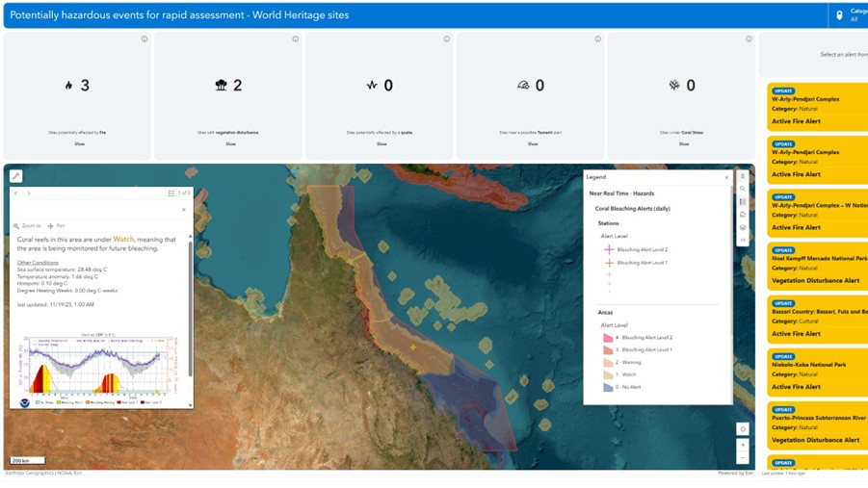Close the Legend panel
The width and height of the screenshot is (868, 488).
(726, 178)
